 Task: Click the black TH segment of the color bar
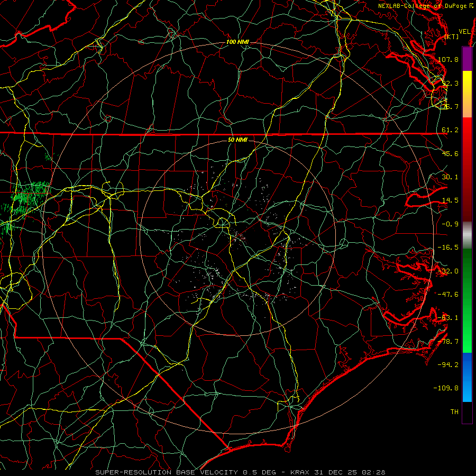pyautogui.click(x=467, y=412)
